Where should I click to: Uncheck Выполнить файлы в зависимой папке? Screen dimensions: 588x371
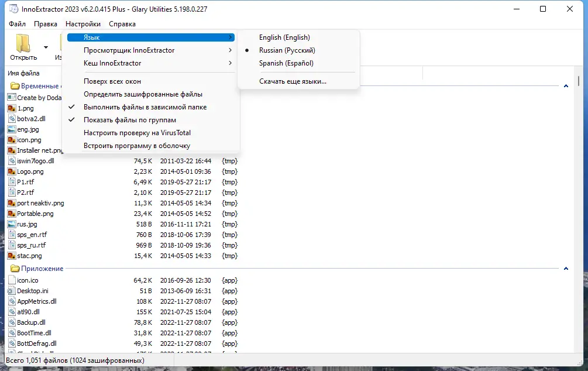151,107
